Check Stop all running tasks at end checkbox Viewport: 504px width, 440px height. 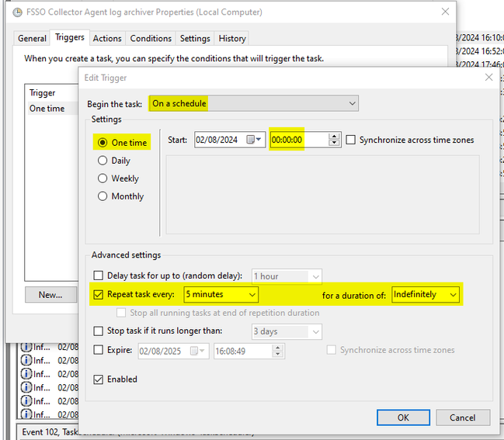121,313
